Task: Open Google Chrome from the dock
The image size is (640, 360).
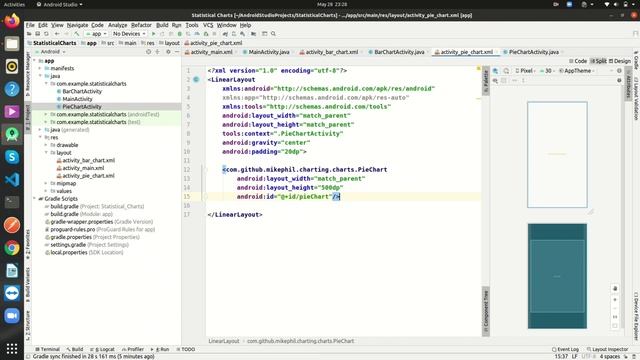Action: click(12, 248)
